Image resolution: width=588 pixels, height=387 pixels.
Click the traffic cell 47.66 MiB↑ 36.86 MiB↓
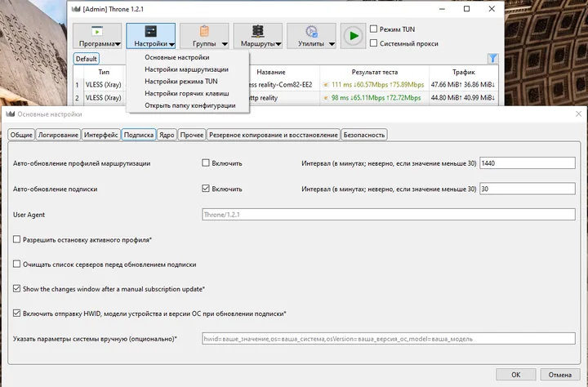(x=463, y=85)
